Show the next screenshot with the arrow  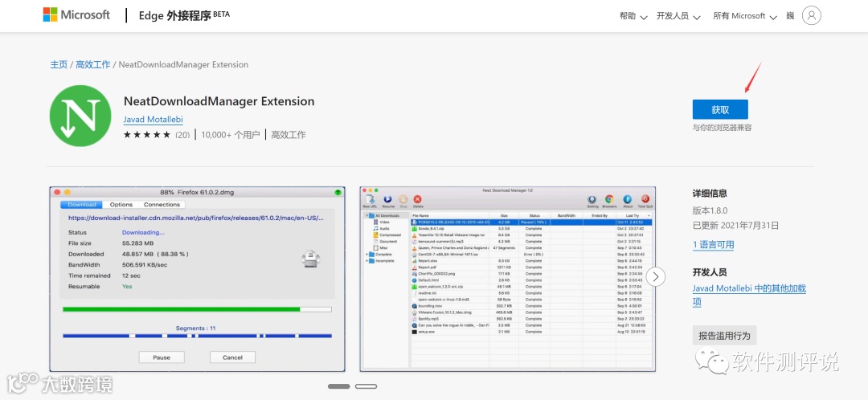(x=656, y=276)
